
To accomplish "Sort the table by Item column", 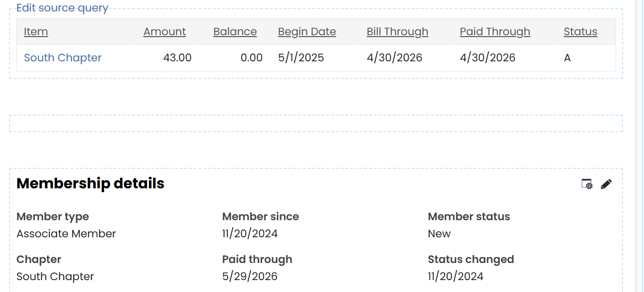I will coord(36,31).
